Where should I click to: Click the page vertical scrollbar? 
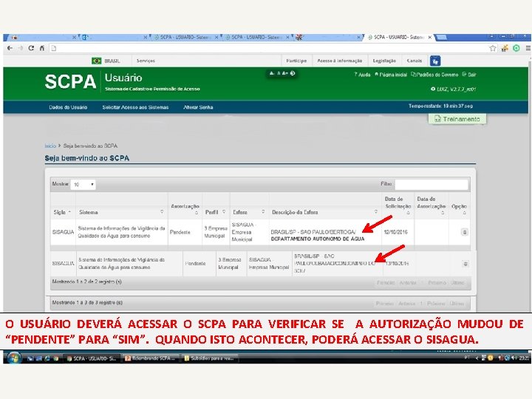coord(530,183)
